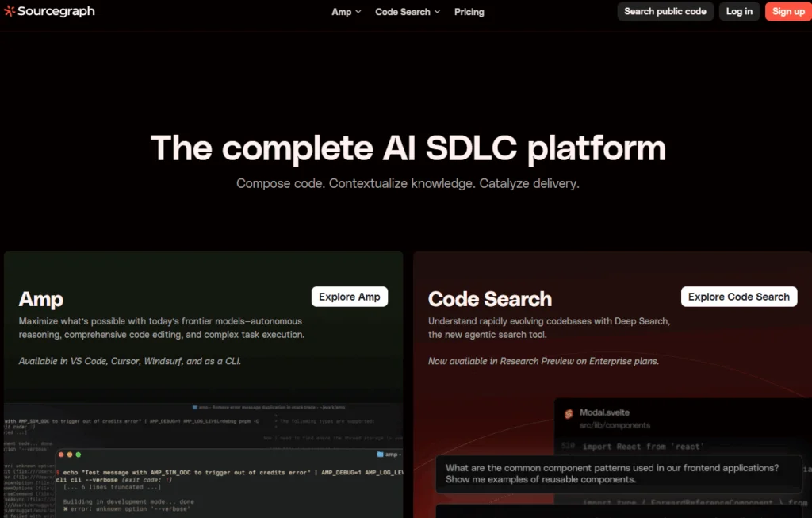Click the Explore Amp button
Screen dimensions: 812x518
(350, 297)
